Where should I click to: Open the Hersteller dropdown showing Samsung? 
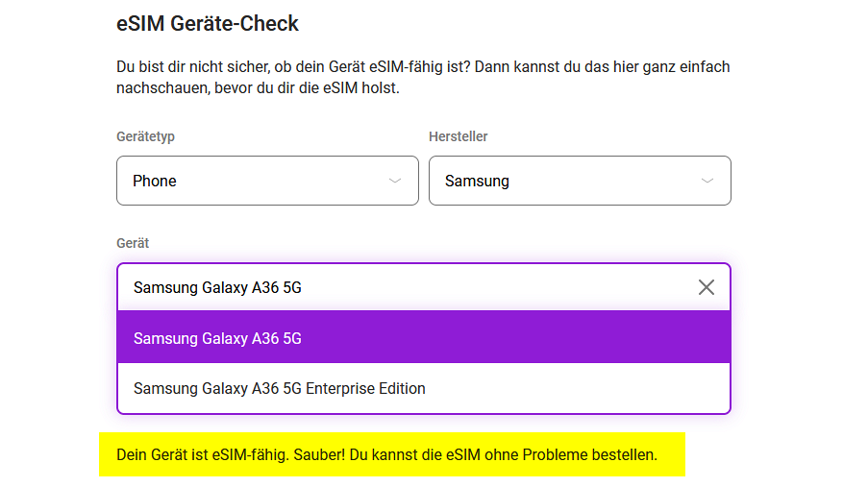(x=580, y=181)
